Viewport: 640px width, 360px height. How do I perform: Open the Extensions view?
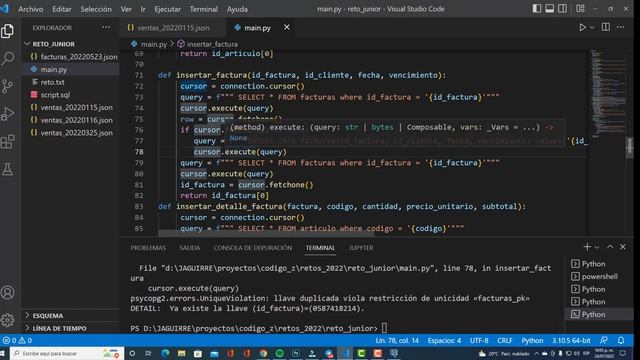pos(8,142)
